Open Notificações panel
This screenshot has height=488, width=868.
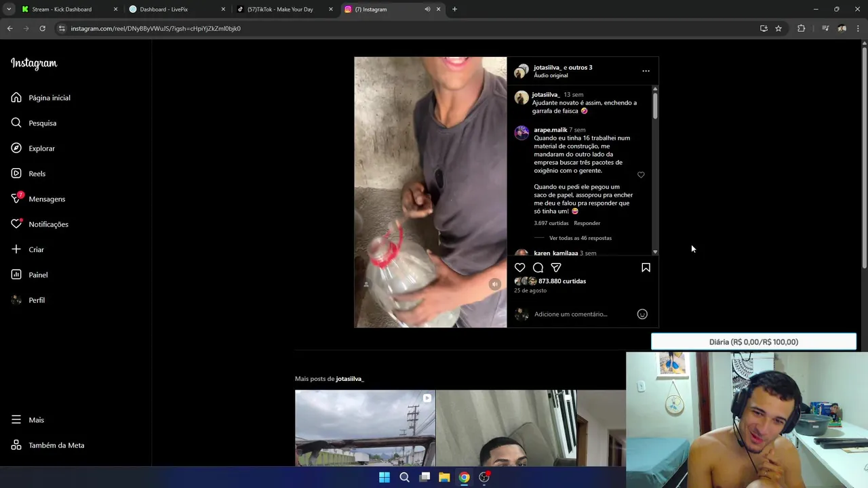[x=40, y=224]
